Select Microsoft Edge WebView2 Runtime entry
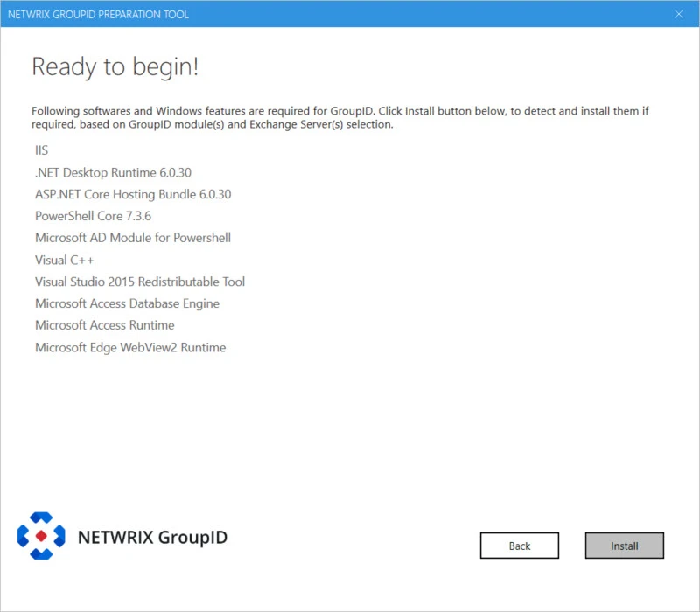The image size is (700, 612). coord(130,347)
